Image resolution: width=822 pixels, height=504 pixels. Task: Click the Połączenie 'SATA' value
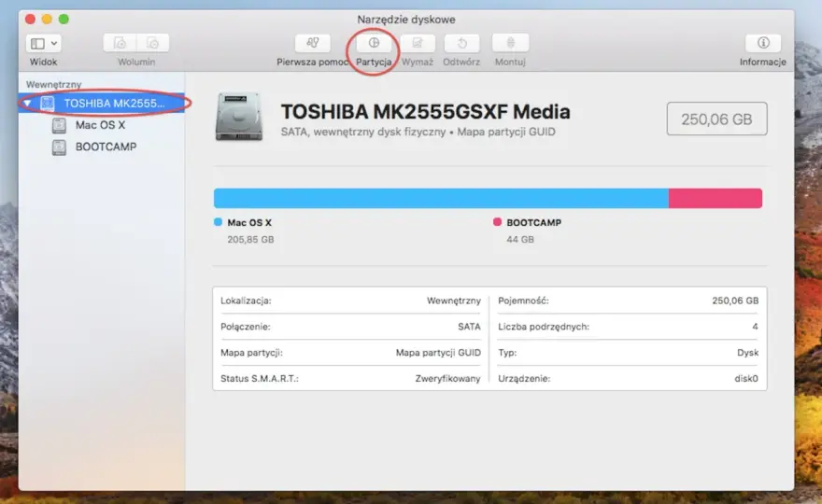coord(469,327)
